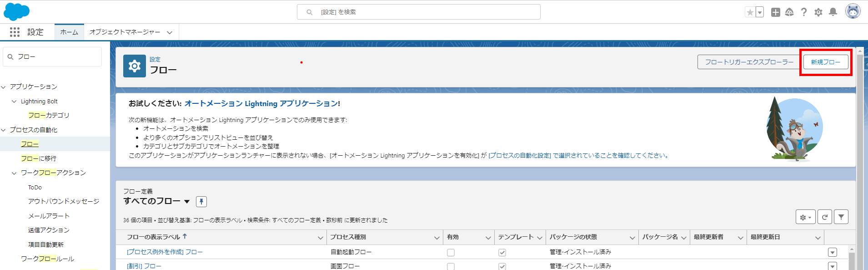Click 自動起動フロー cell text
This screenshot has height=270, width=868.
click(351, 252)
